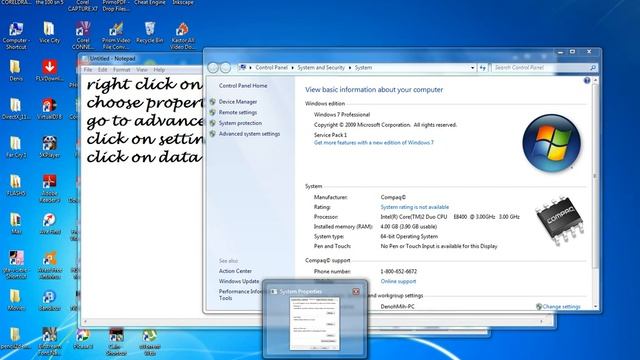This screenshot has width=640, height=360.
Task: Click the Compaq chip logo image
Action: coord(560,221)
